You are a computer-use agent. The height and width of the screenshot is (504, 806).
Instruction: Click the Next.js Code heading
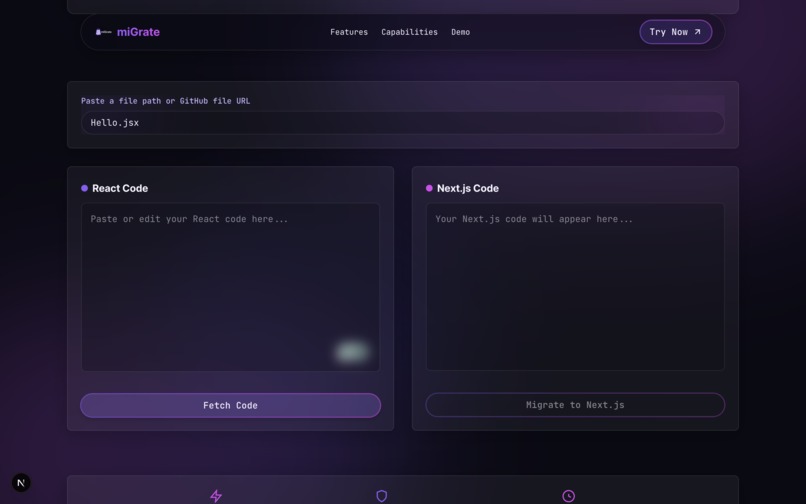[x=468, y=188]
